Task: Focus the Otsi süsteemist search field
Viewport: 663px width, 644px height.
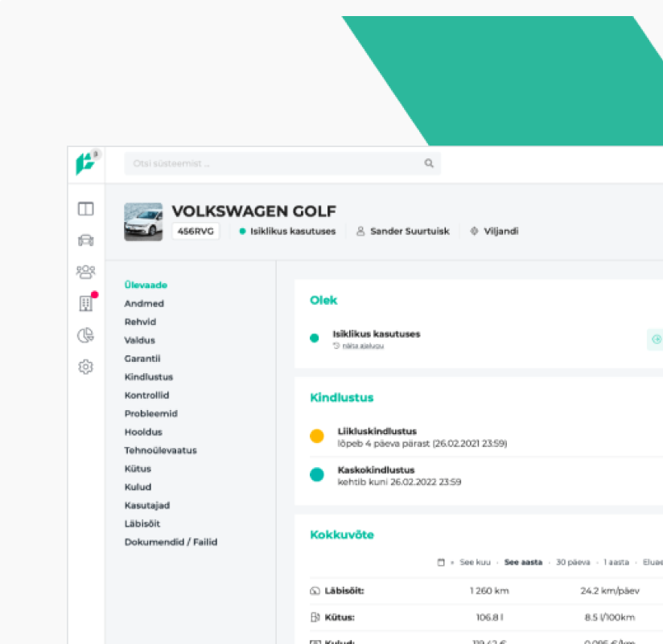Action: 282,163
